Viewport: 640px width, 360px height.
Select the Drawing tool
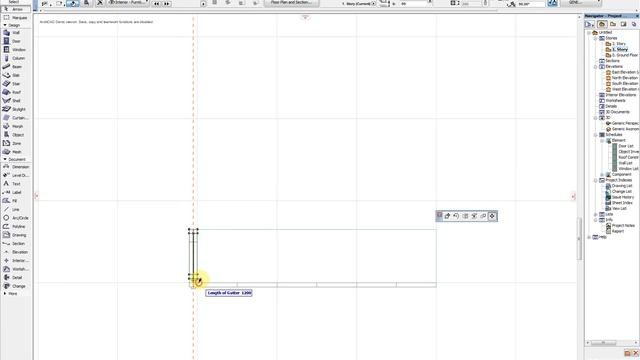pos(16,235)
